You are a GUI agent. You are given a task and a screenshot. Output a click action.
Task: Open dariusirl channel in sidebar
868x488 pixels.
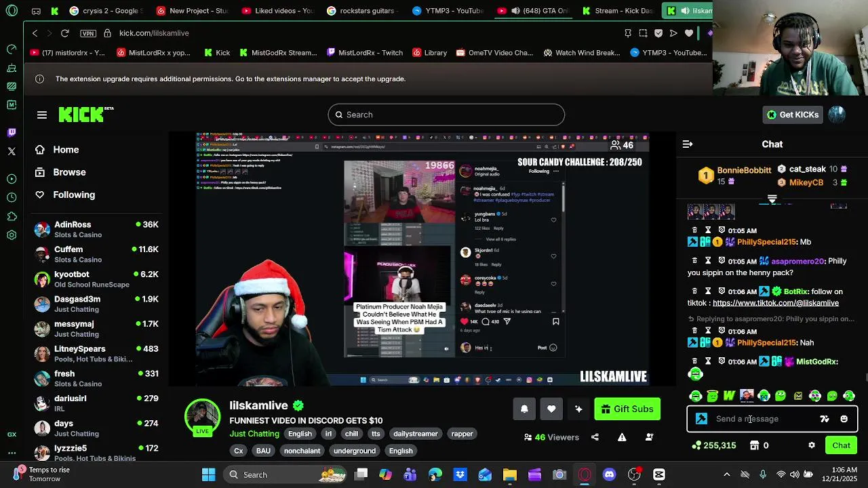point(96,403)
